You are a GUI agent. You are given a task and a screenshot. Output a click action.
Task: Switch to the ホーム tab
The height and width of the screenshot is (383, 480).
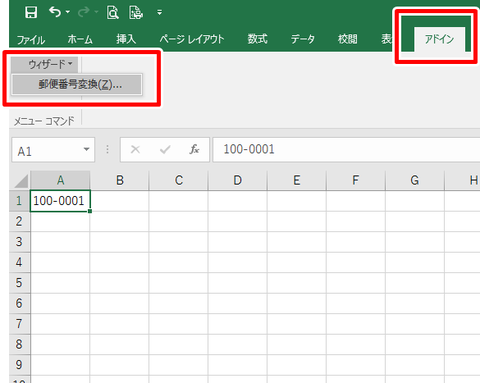pyautogui.click(x=80, y=39)
